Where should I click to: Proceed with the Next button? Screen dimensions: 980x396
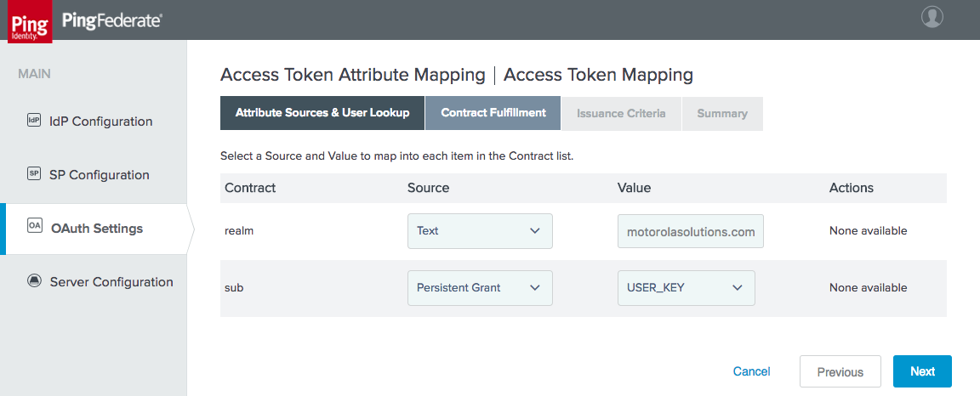click(x=922, y=371)
